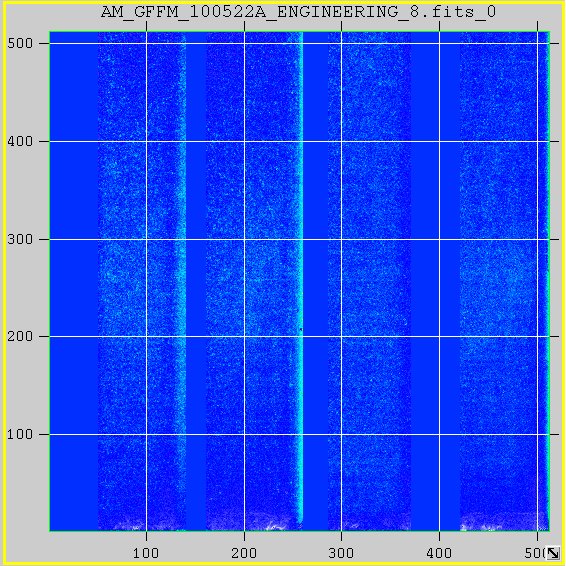This screenshot has height=566, width=566.
Task: Click the 300 label on the vertical axis
Action: point(20,239)
